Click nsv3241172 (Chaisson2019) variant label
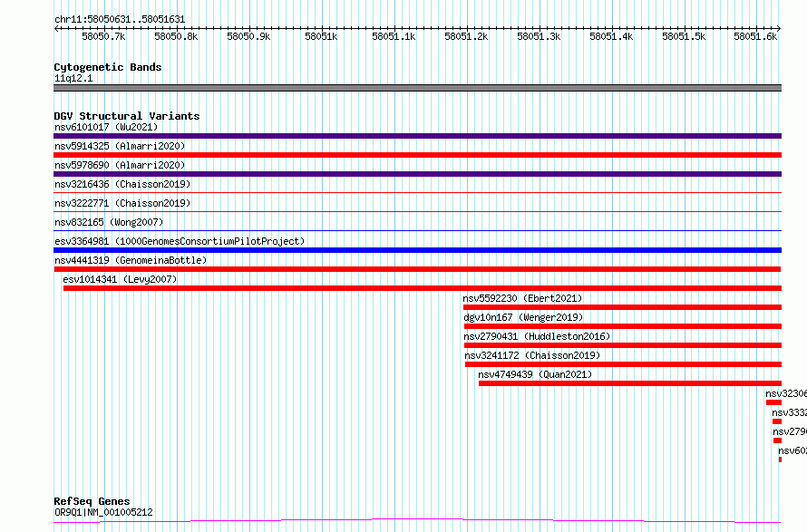807x532 pixels. pos(532,355)
